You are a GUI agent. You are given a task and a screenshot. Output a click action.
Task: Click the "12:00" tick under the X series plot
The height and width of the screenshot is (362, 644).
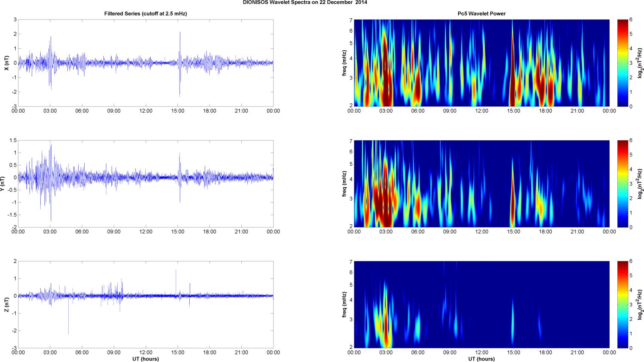pos(146,111)
